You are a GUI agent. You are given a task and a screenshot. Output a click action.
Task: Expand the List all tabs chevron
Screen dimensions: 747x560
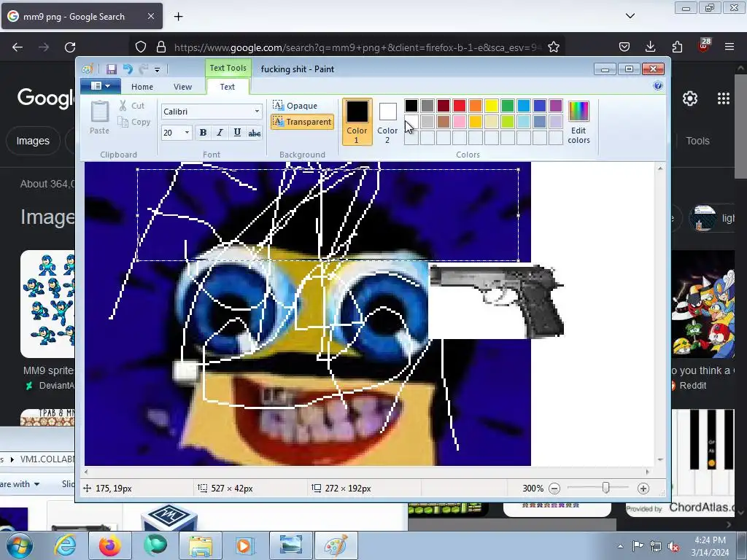[x=630, y=16]
